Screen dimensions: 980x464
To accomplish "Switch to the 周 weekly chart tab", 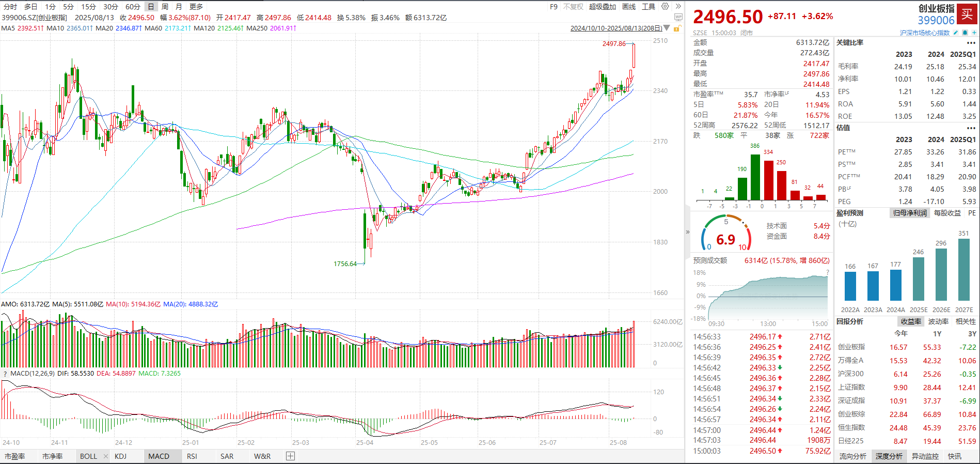I will [165, 7].
